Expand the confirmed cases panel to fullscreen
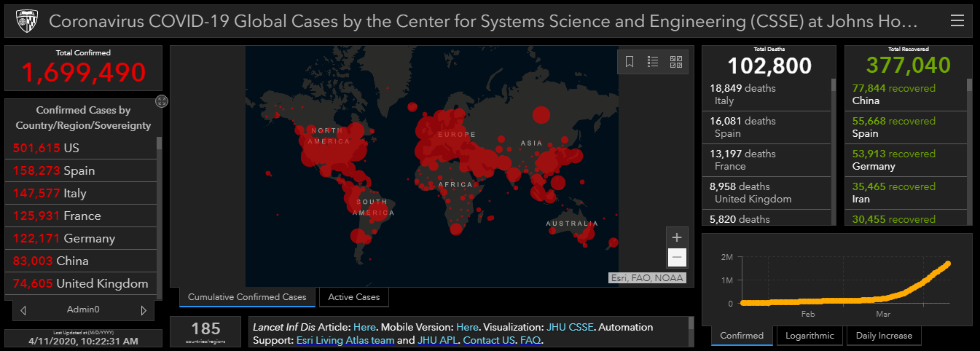This screenshot has height=351, width=980. (162, 101)
